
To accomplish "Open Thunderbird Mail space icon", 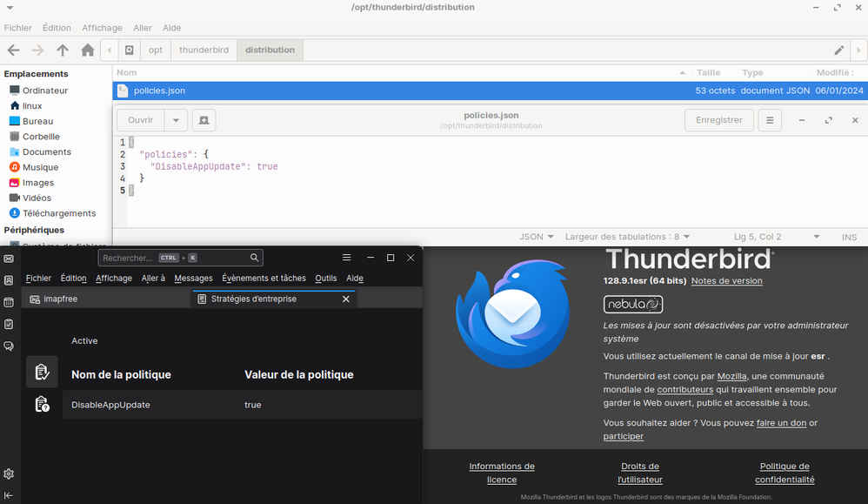I will click(9, 259).
